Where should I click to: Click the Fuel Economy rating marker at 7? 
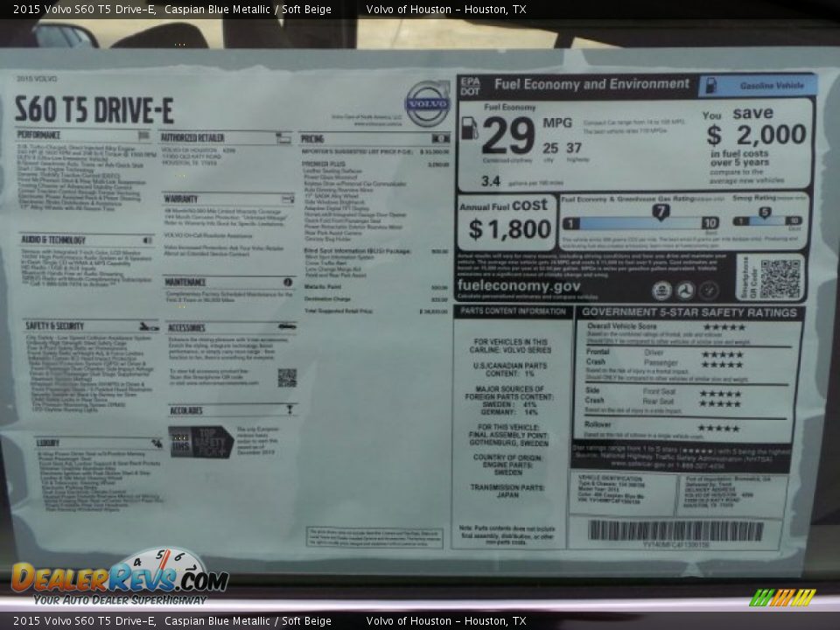click(x=661, y=210)
